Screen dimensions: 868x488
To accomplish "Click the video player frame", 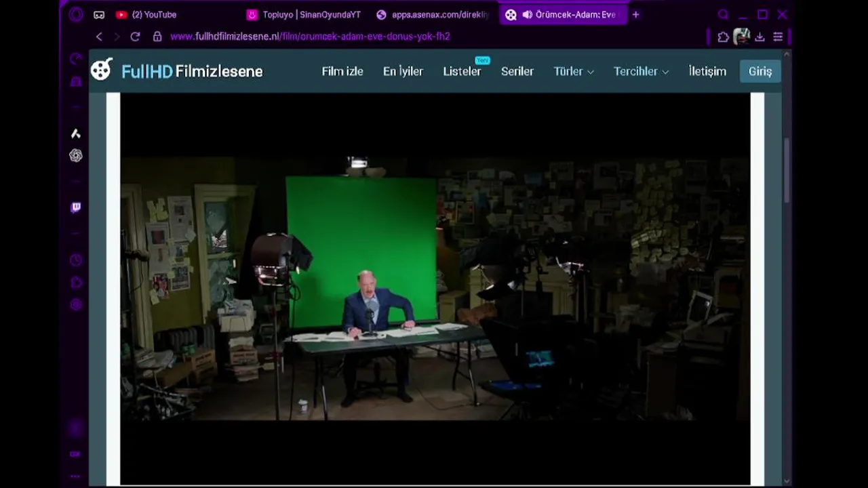I will click(x=435, y=288).
